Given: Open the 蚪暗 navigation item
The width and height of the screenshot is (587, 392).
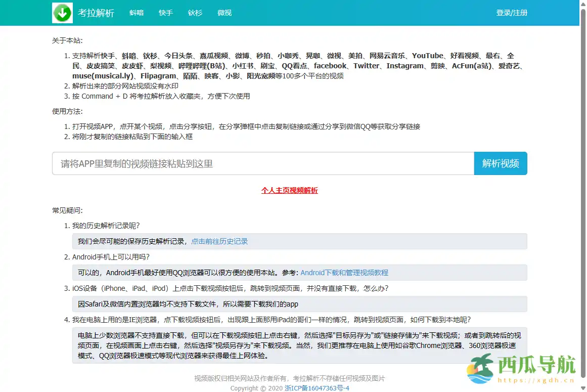Looking at the screenshot, I should tap(136, 13).
